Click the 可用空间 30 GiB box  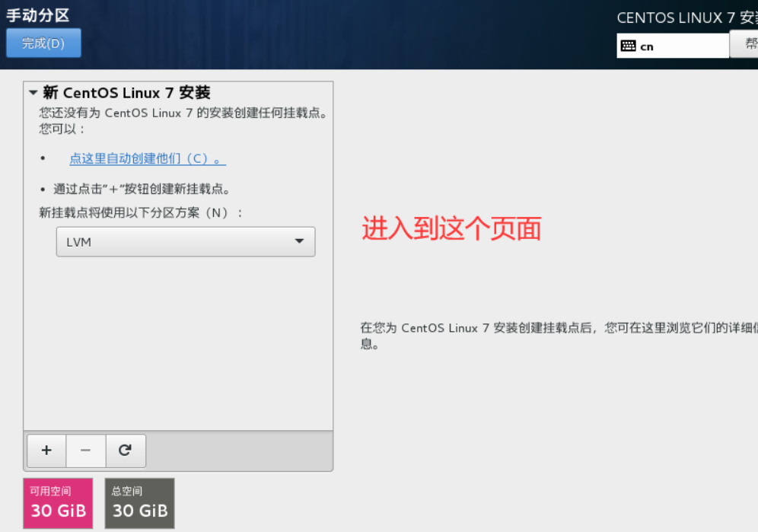click(58, 503)
